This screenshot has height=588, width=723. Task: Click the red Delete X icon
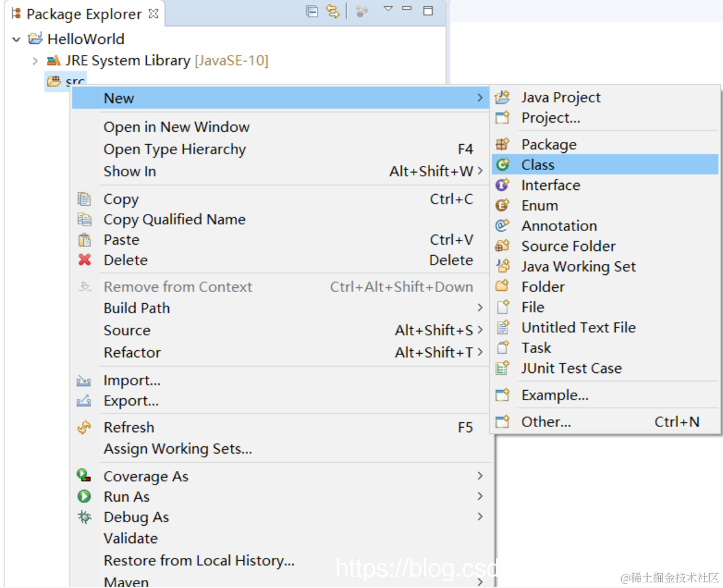[84, 259]
